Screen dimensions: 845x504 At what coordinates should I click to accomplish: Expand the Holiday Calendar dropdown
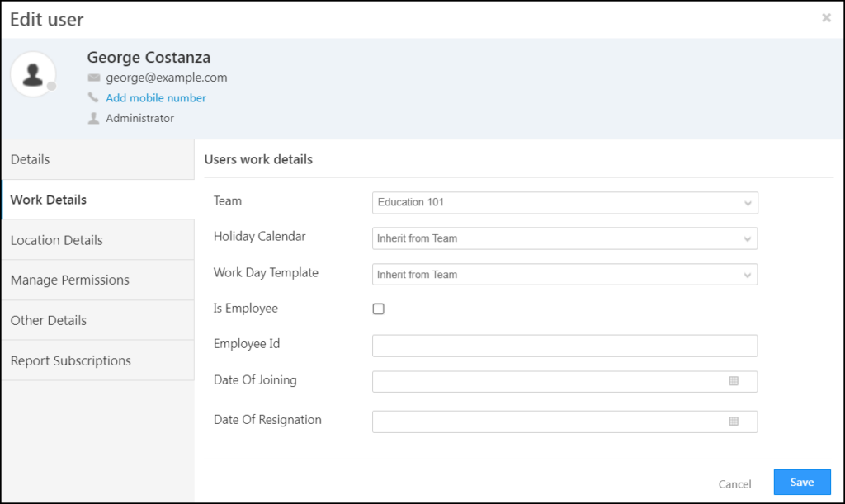click(x=564, y=238)
